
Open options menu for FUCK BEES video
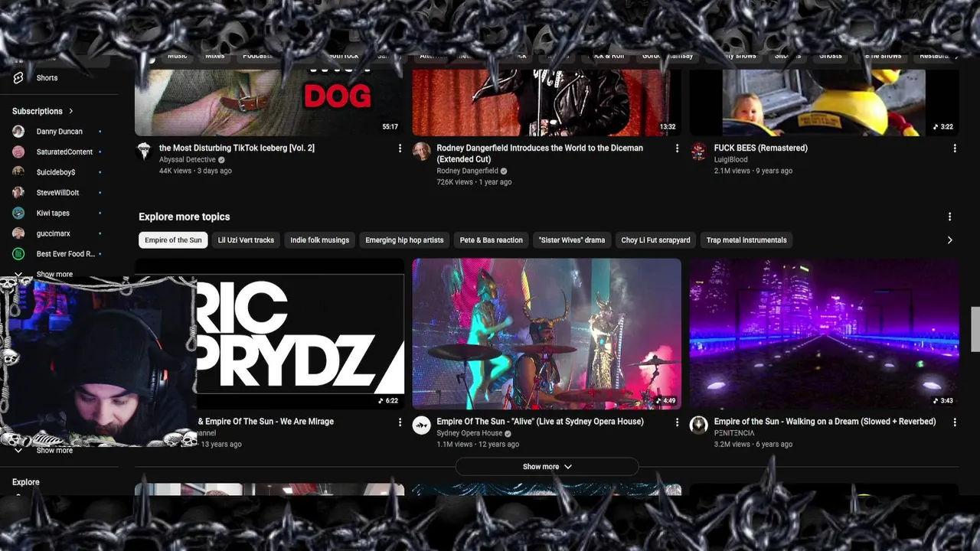pos(955,148)
